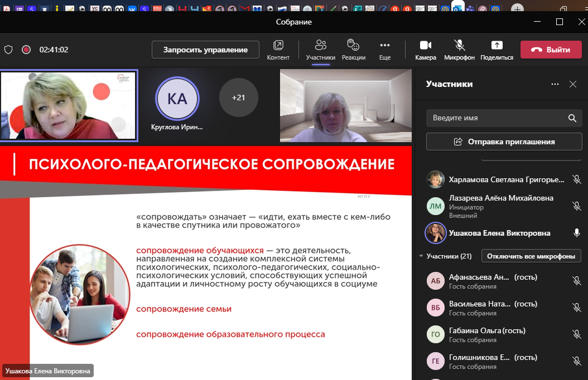Mute Ушакова Елена Викторовна's microphone
Image resolution: width=588 pixels, height=380 pixels.
[x=576, y=233]
